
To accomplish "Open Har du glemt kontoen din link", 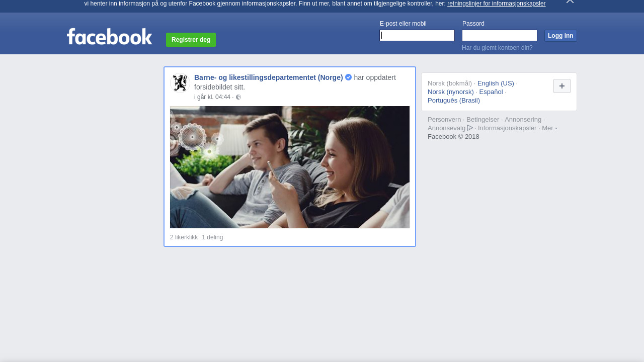I will [x=497, y=48].
